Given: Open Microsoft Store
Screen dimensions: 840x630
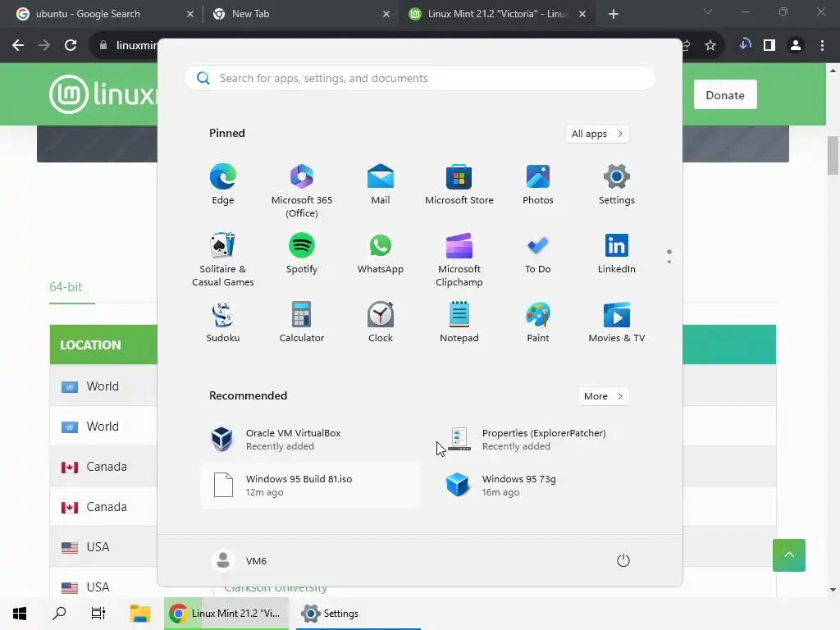Looking at the screenshot, I should pyautogui.click(x=459, y=185).
